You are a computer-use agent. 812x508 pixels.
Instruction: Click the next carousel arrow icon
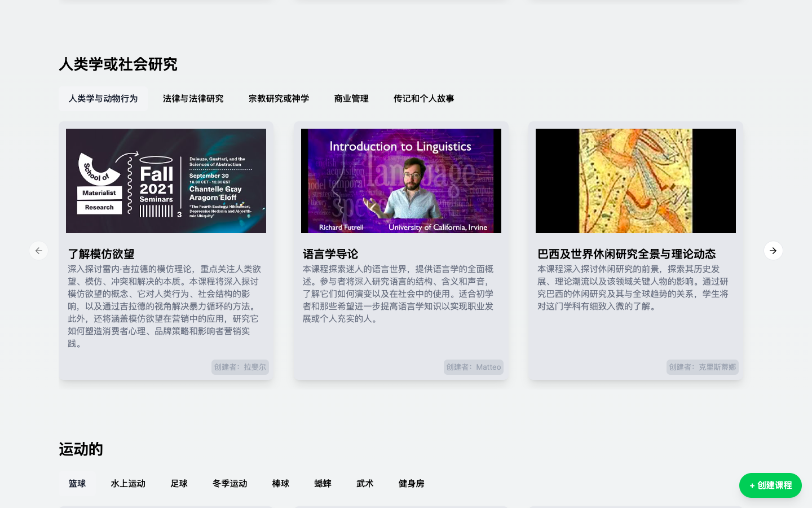(x=773, y=251)
